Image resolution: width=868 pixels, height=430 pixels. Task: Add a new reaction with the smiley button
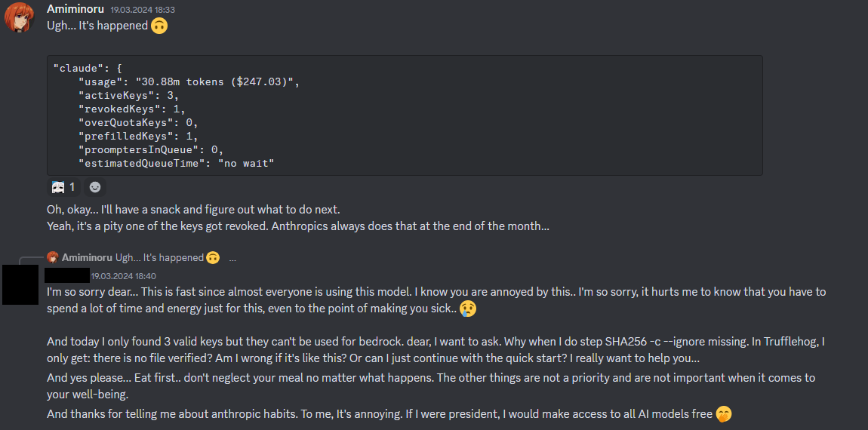(x=95, y=188)
